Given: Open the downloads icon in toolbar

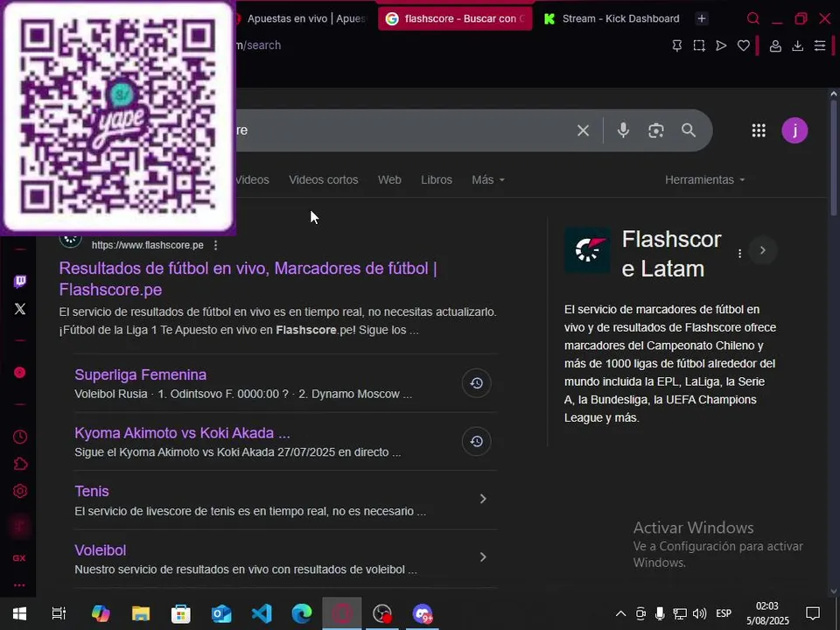Looking at the screenshot, I should (798, 46).
